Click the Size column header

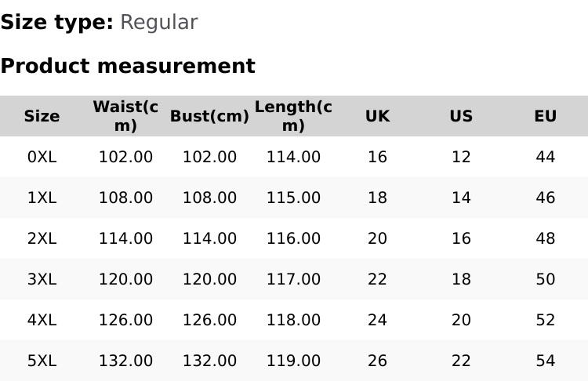tap(42, 116)
